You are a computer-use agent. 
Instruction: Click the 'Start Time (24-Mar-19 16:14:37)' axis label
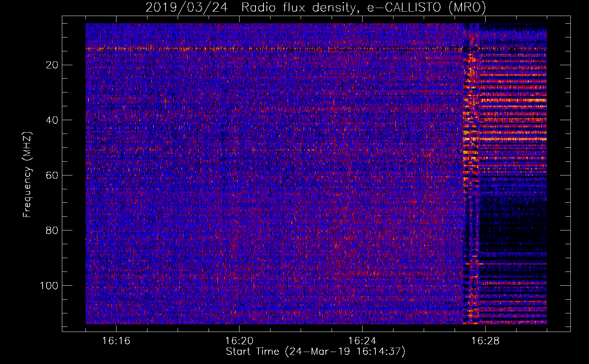[x=316, y=352]
